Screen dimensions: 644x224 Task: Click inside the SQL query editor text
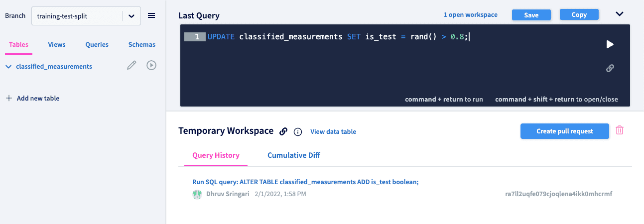[339, 37]
